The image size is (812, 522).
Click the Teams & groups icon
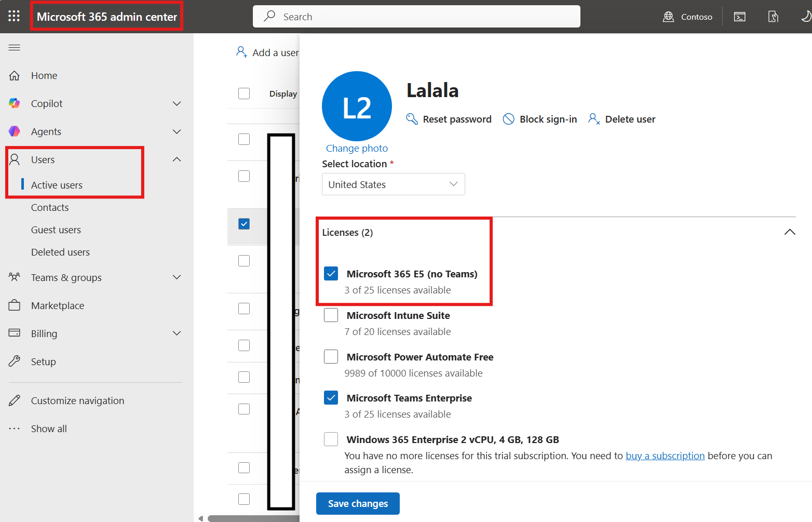15,277
